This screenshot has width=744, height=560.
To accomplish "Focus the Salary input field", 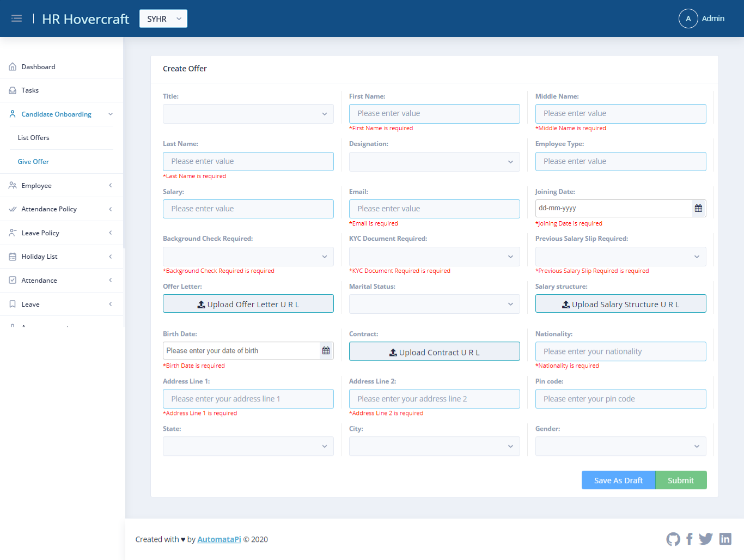I will (248, 209).
